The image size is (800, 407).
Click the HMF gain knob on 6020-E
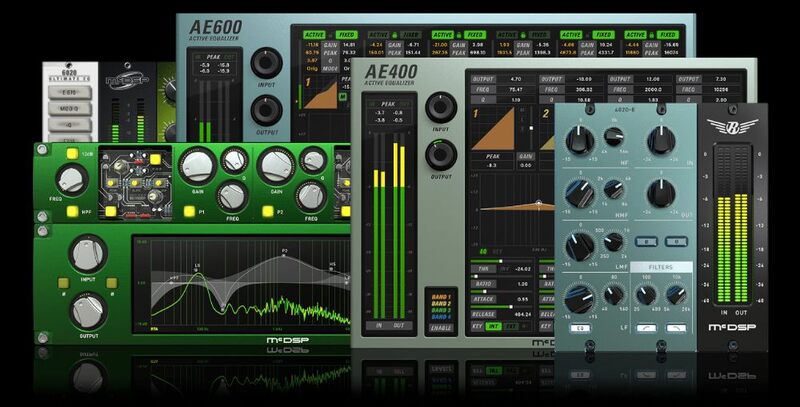(580, 194)
